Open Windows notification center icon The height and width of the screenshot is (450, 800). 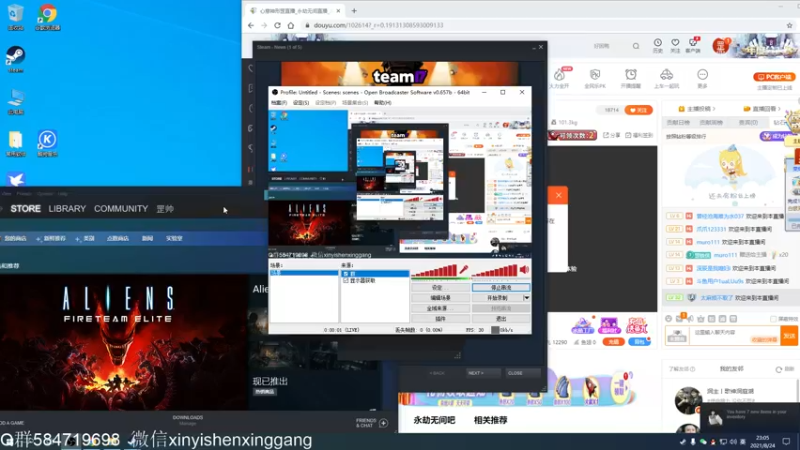click(786, 441)
